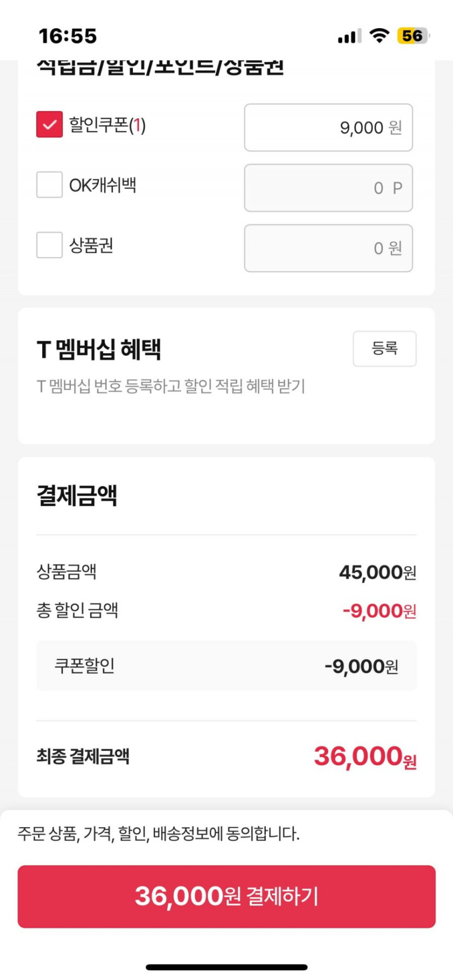Viewport: 453px width, 980px height.
Task: Tap the order agreement notice text
Action: [158, 833]
